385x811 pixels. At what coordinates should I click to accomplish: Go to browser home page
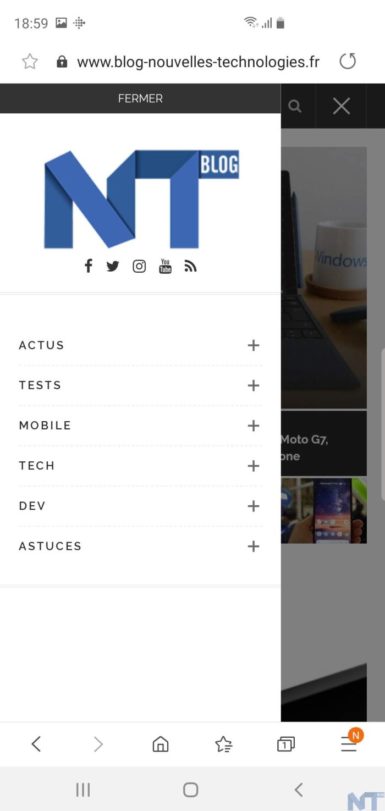coord(160,744)
